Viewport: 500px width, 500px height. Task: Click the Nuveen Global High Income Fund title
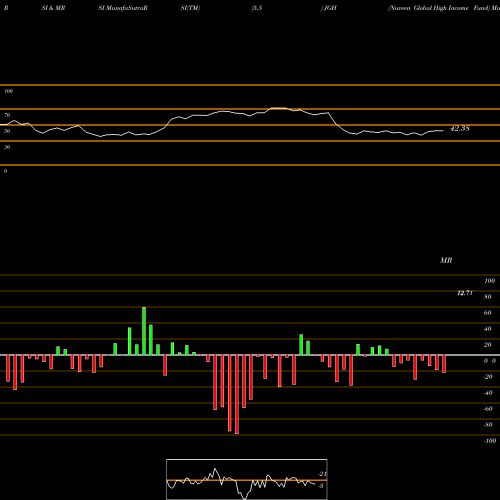pos(438,8)
